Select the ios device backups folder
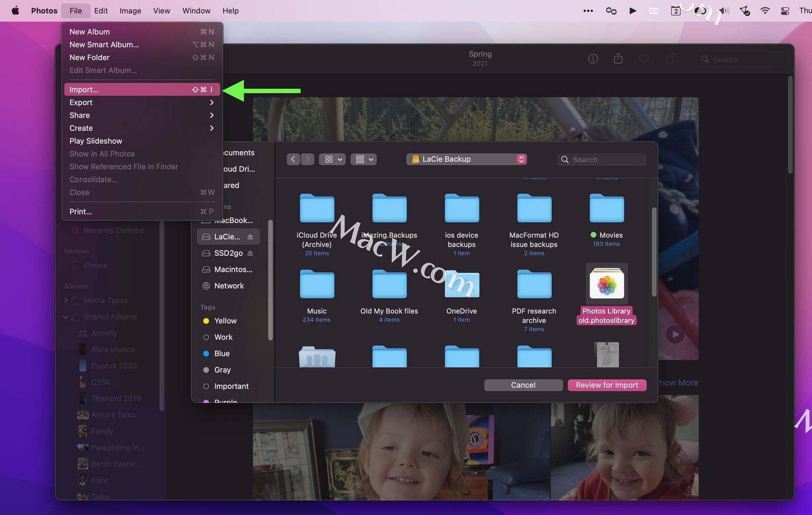The image size is (812, 515). pyautogui.click(x=461, y=224)
